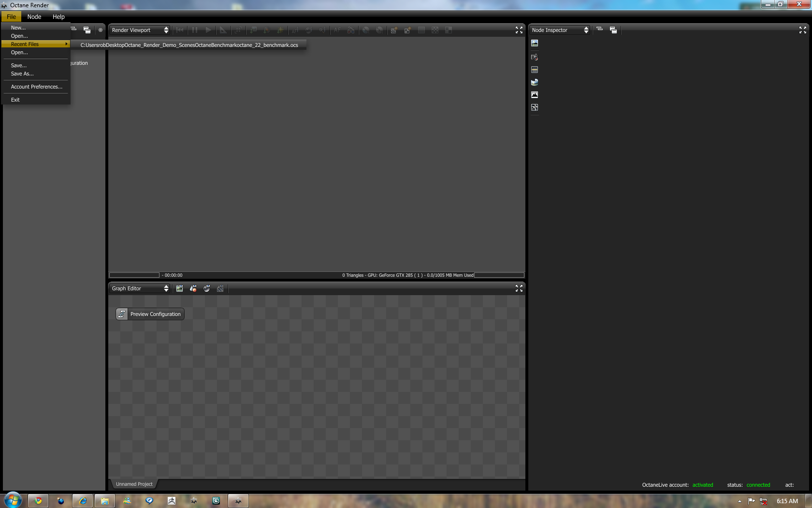Choose Save... from the File menu
This screenshot has height=508, width=812.
[36, 65]
